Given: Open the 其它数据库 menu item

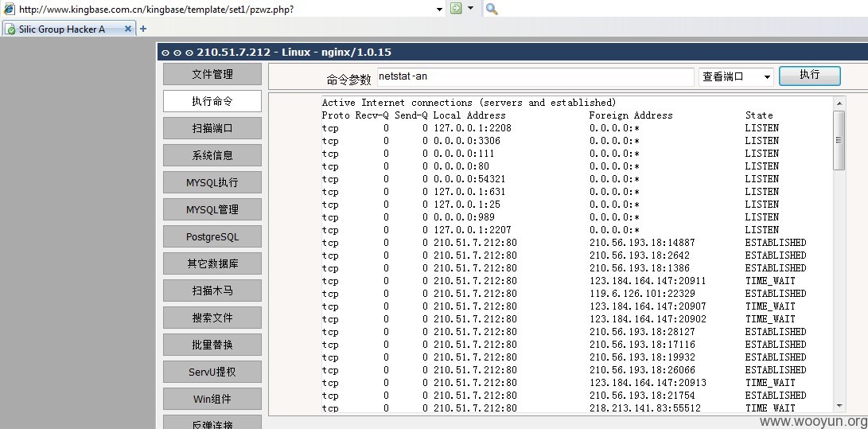Looking at the screenshot, I should click(x=212, y=263).
